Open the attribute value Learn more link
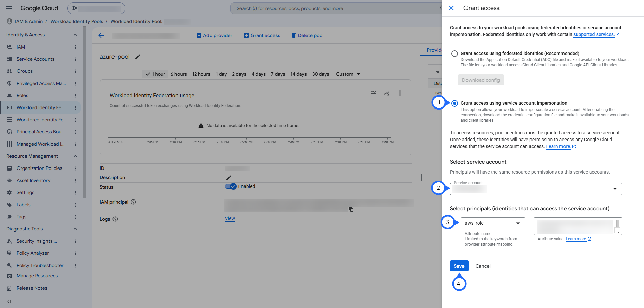The image size is (644, 308). 579,239
